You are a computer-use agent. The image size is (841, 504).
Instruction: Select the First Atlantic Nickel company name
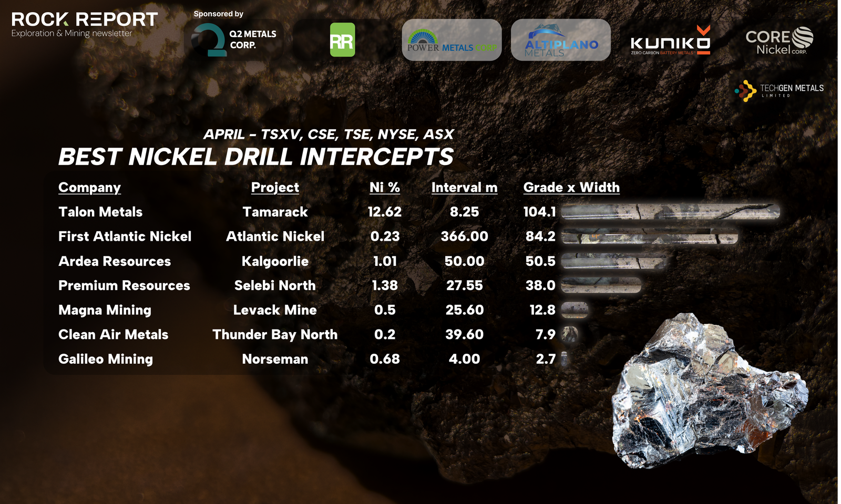click(x=125, y=236)
